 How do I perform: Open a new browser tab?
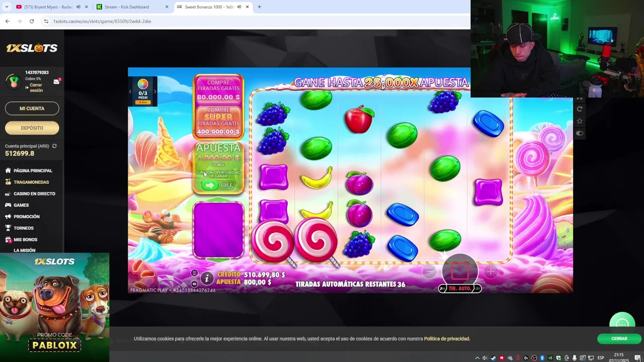tap(259, 7)
